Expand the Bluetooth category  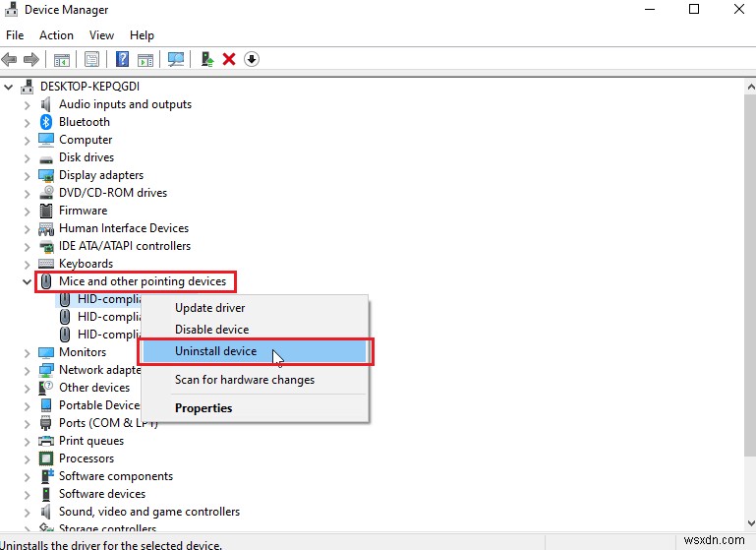(27, 123)
